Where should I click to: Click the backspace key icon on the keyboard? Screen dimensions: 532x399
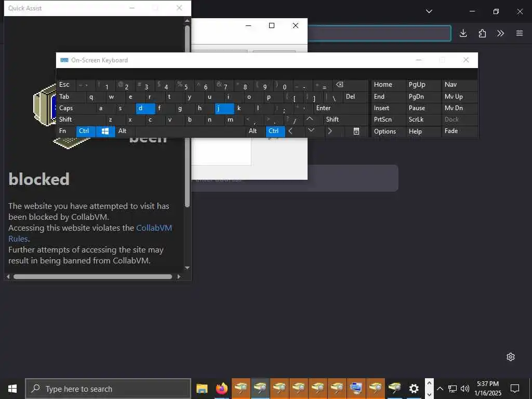tap(340, 85)
